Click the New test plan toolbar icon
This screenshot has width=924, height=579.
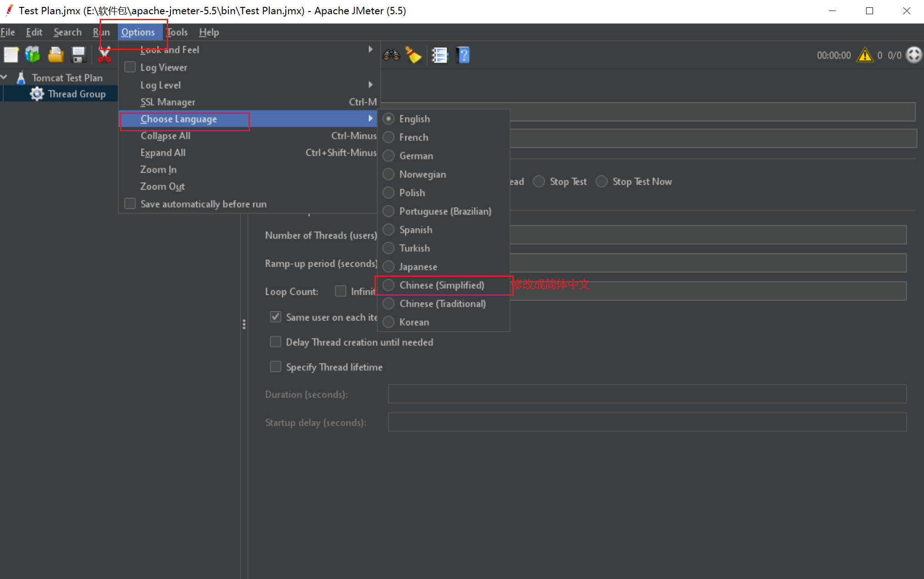tap(11, 55)
